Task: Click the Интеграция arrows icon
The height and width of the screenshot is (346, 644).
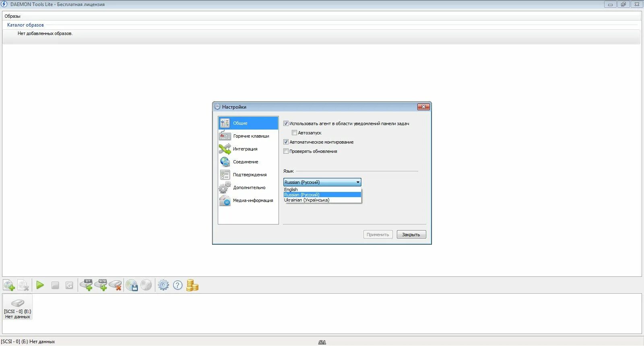Action: [225, 149]
